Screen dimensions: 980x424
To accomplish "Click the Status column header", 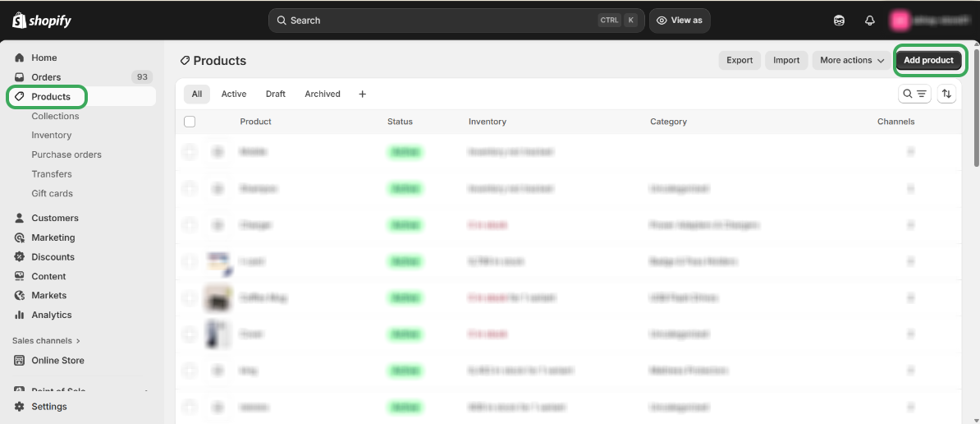I will [x=400, y=122].
